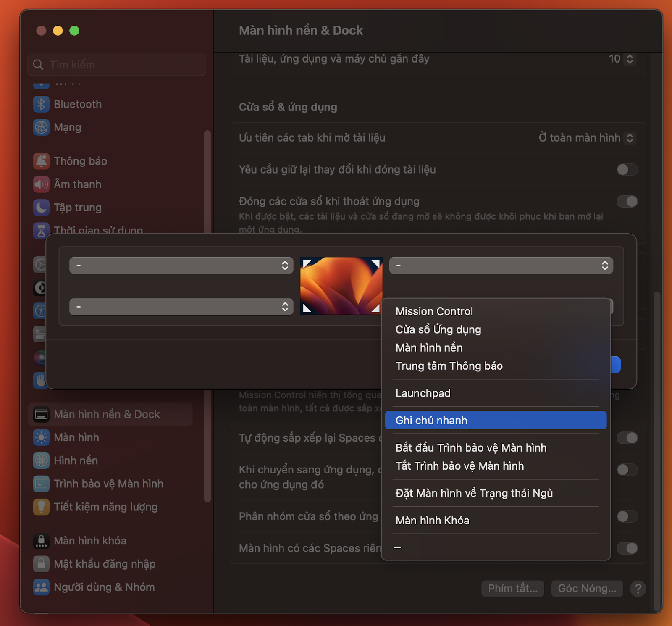The height and width of the screenshot is (626, 672).
Task: Open Tập trung moon icon
Action: click(41, 208)
